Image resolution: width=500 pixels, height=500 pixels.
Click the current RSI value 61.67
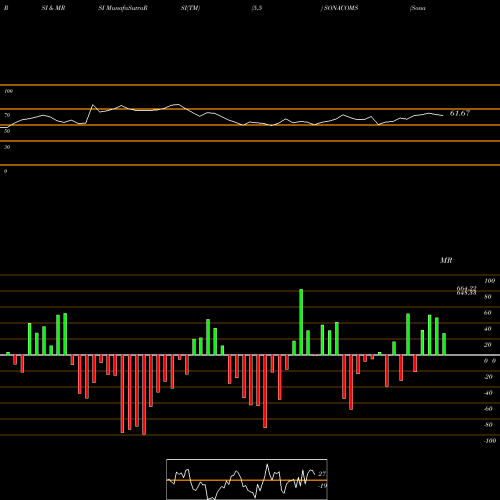coord(460,113)
